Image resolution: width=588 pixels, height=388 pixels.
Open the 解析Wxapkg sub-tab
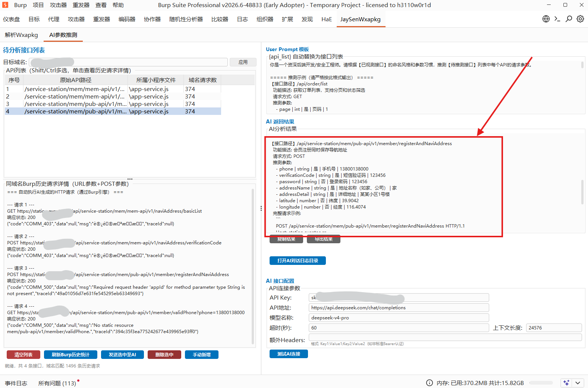(21, 35)
